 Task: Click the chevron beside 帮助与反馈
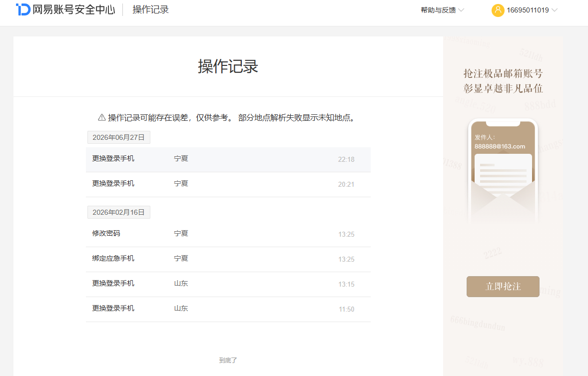(461, 10)
